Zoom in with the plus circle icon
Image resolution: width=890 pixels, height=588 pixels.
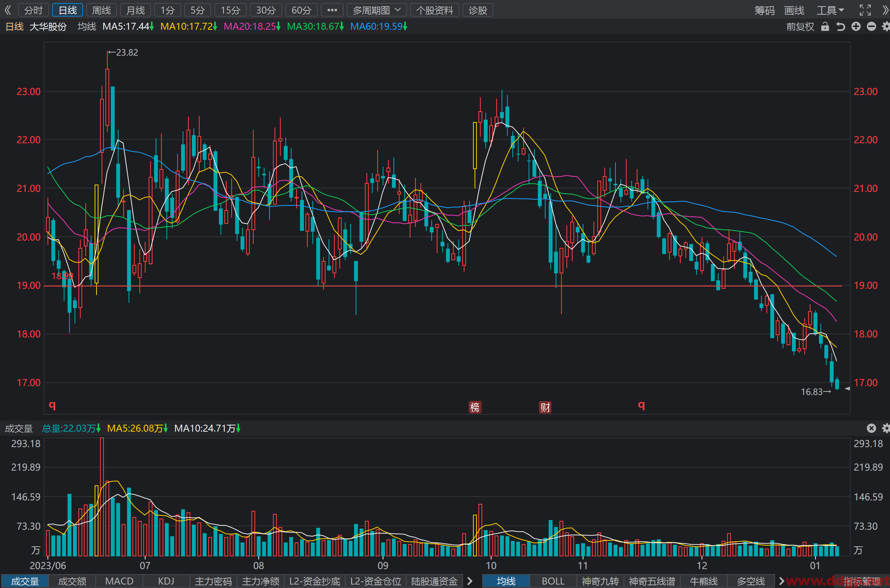[856, 27]
